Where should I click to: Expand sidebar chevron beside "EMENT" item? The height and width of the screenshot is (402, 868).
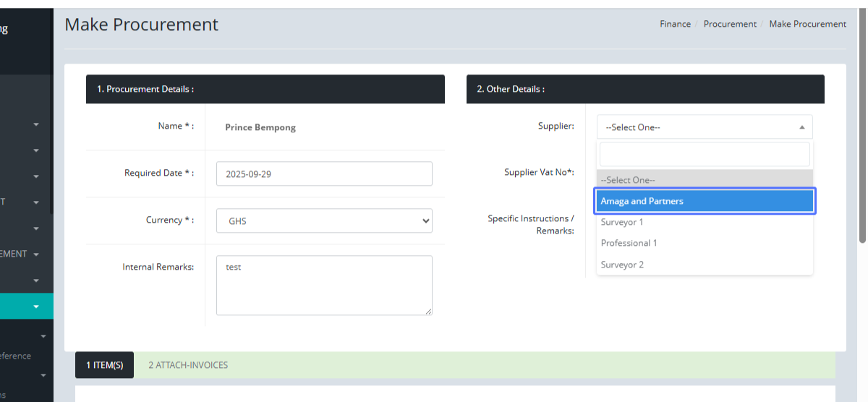36,255
